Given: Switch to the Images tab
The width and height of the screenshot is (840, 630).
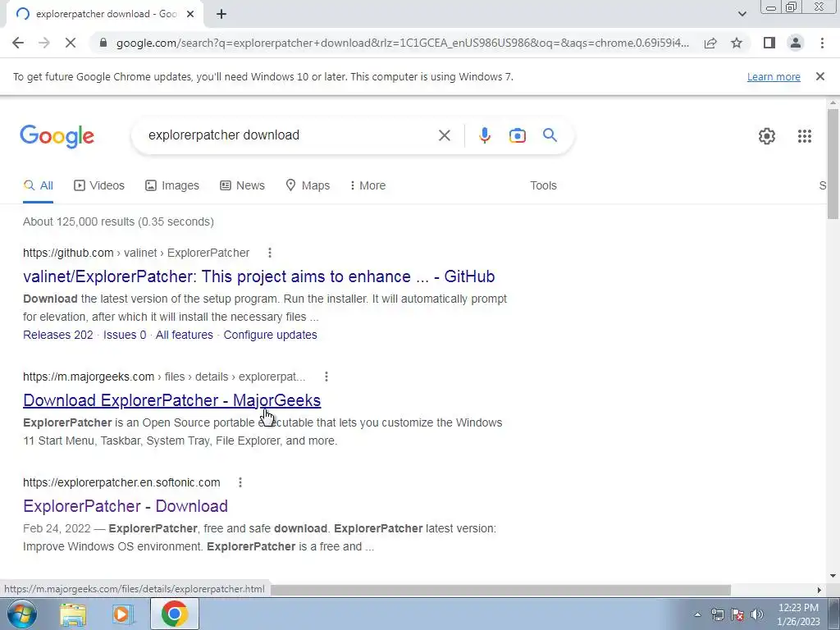Looking at the screenshot, I should pos(172,185).
